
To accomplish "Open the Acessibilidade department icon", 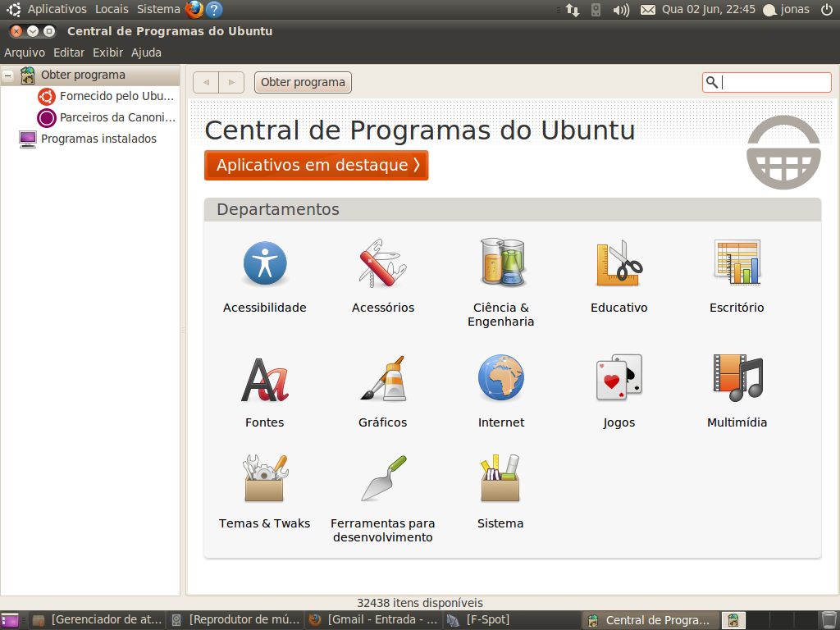I will [x=265, y=263].
